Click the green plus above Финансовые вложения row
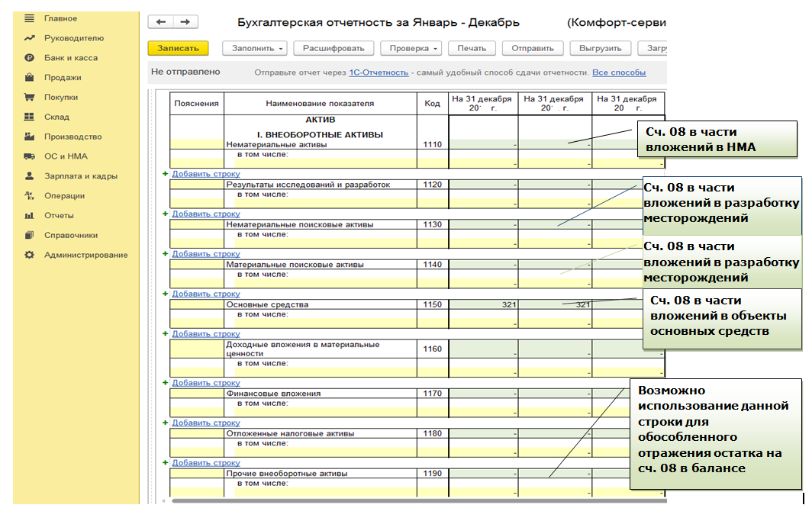The width and height of the screenshot is (812, 521). [x=165, y=382]
